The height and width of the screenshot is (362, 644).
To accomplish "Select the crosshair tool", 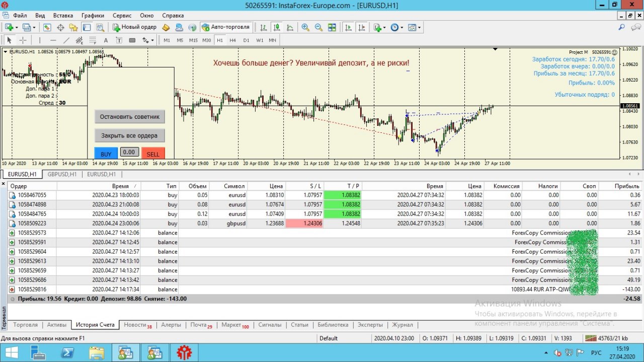I will point(23,40).
